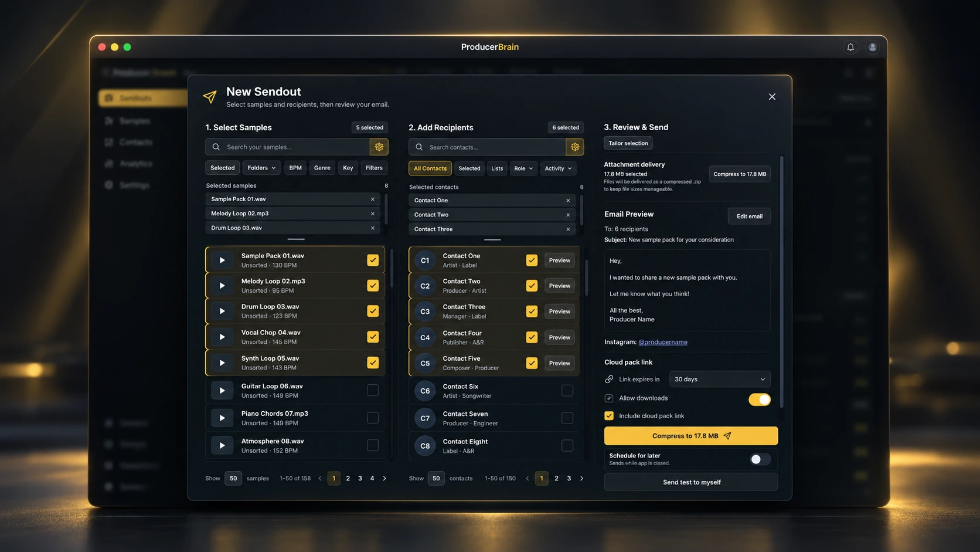Screen dimensions: 980x552
Task: Switch to Lists contacts tab
Action: click(x=497, y=169)
